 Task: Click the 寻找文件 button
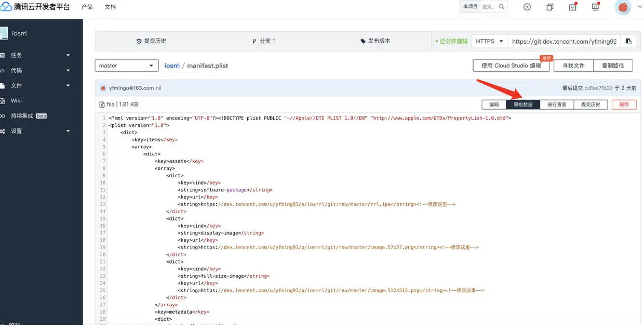coord(573,66)
